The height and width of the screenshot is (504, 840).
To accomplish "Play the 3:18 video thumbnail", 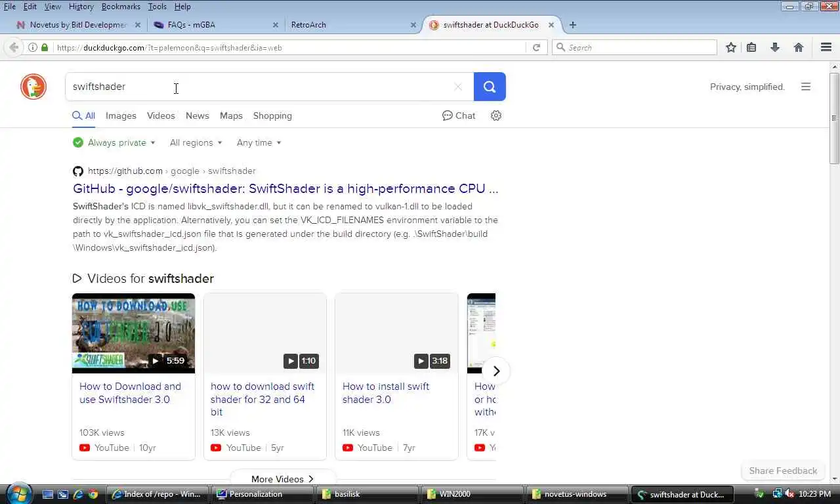I will tap(396, 333).
